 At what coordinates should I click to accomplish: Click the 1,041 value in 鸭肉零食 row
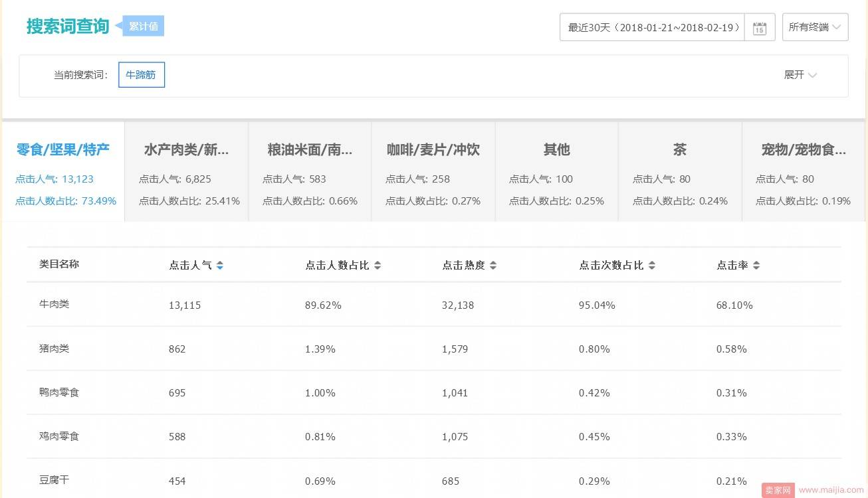click(x=455, y=393)
